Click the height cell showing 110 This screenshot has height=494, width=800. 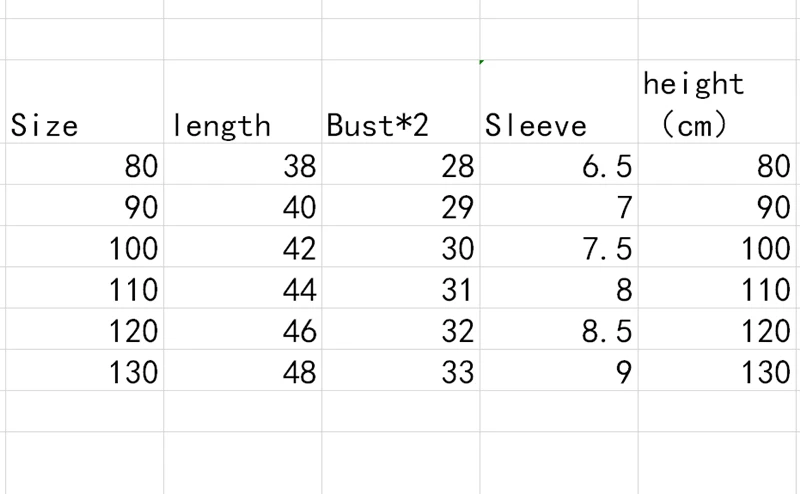(x=719, y=288)
